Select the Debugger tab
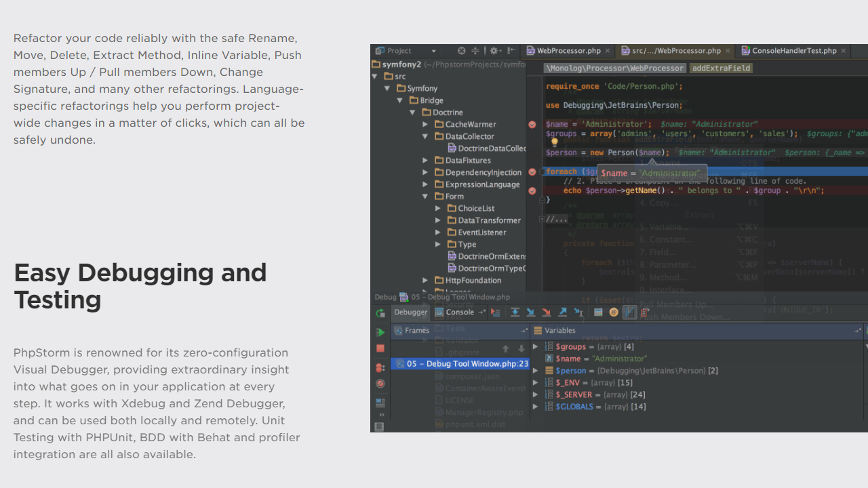The image size is (868, 488). point(411,312)
